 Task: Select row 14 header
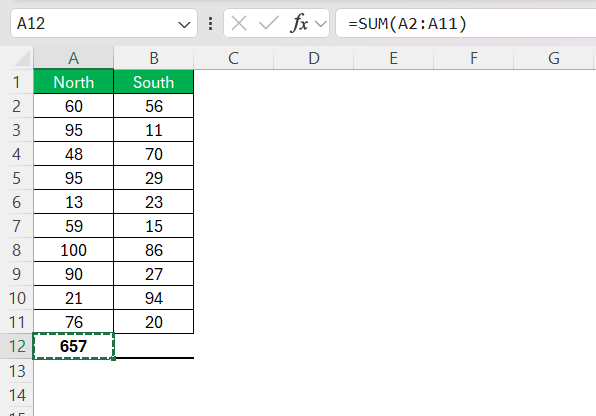(16, 395)
